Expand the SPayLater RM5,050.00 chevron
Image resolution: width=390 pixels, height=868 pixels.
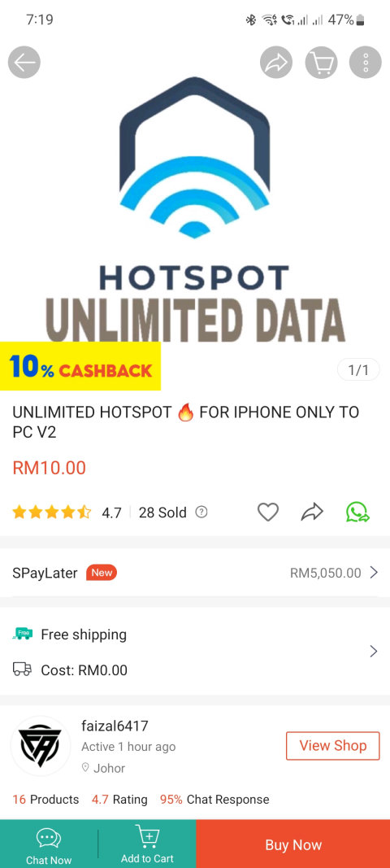coord(374,573)
